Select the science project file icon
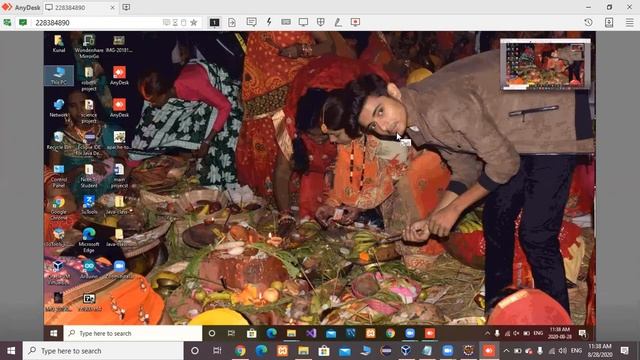Image resolution: width=640 pixels, height=360 pixels. pos(89,111)
